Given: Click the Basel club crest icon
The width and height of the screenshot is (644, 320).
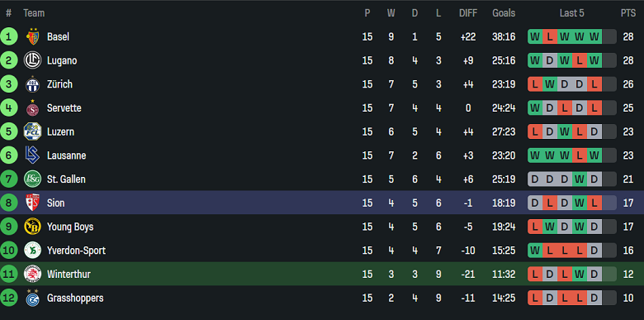Looking at the screenshot, I should click(x=32, y=37).
